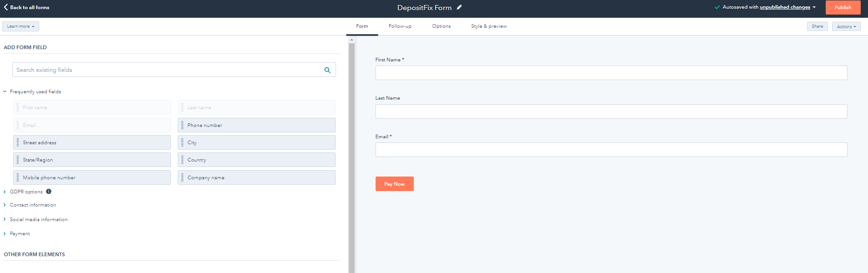Select the Mobile phone number field
The width and height of the screenshot is (868, 273).
pos(92,177)
